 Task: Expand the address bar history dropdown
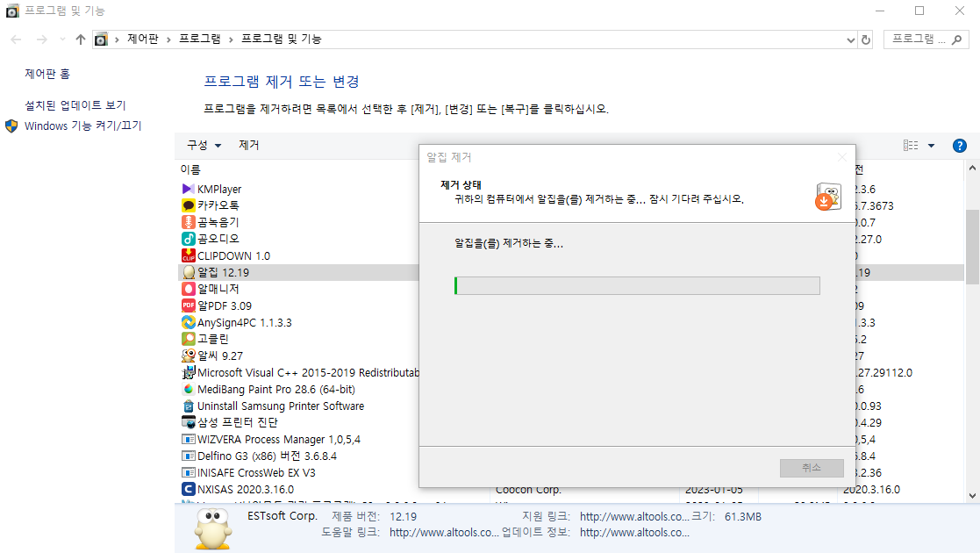click(x=848, y=39)
